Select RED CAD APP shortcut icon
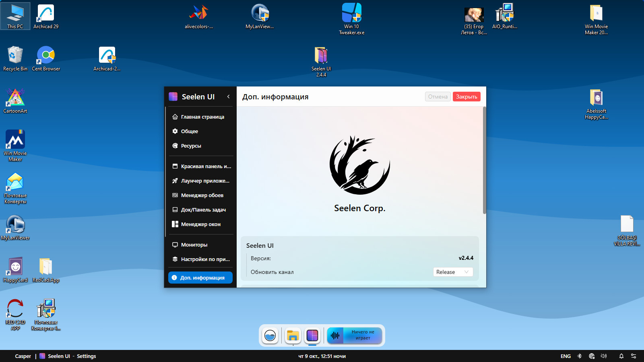The image size is (644, 362). coord(15,315)
